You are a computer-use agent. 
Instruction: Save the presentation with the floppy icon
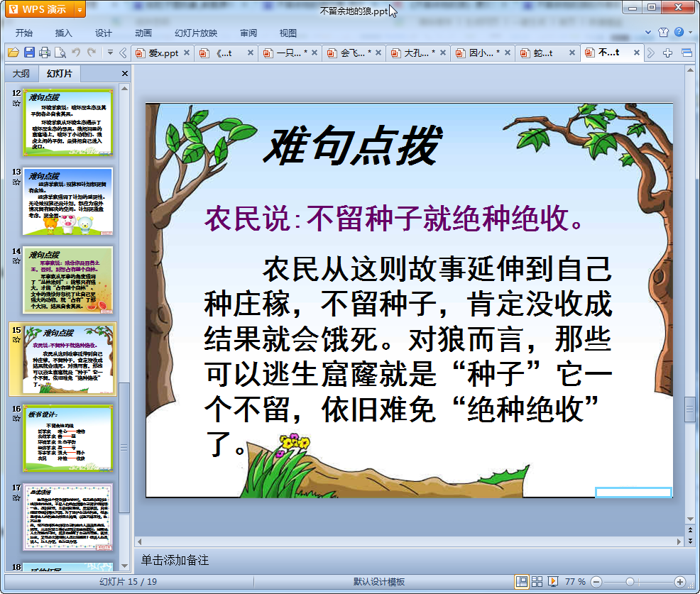[x=29, y=53]
